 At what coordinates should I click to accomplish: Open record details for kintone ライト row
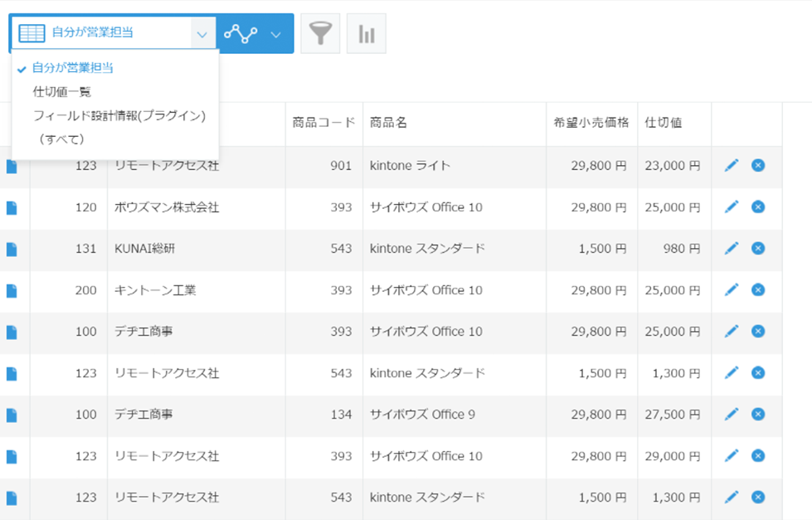click(x=12, y=166)
